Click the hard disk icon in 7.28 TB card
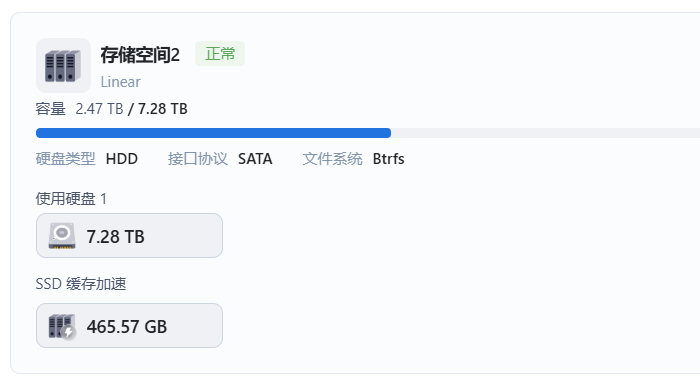This screenshot has width=700, height=380. (x=62, y=235)
